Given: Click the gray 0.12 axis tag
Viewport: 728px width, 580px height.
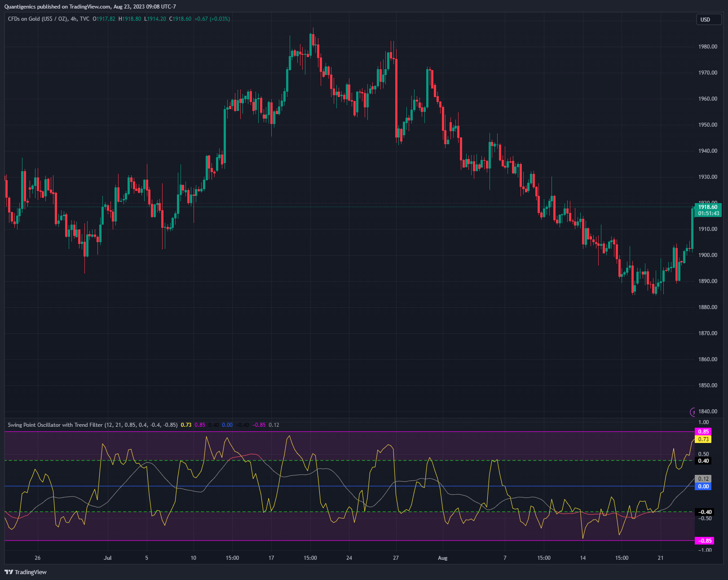Looking at the screenshot, I should pos(703,479).
